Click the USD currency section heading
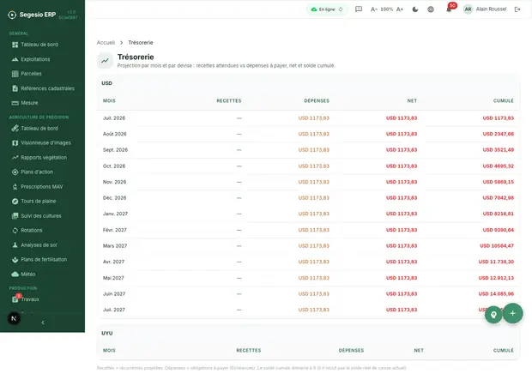Screen dimensions: 532x392 click(106, 83)
